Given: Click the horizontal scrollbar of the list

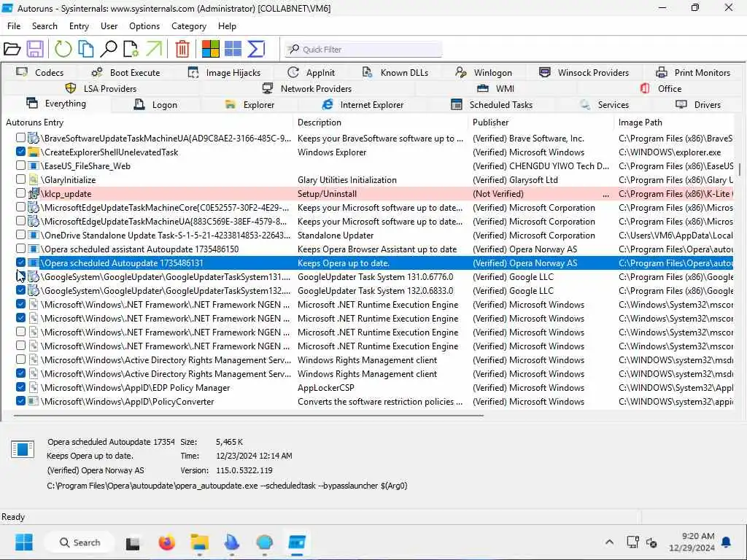Looking at the screenshot, I should (x=249, y=416).
